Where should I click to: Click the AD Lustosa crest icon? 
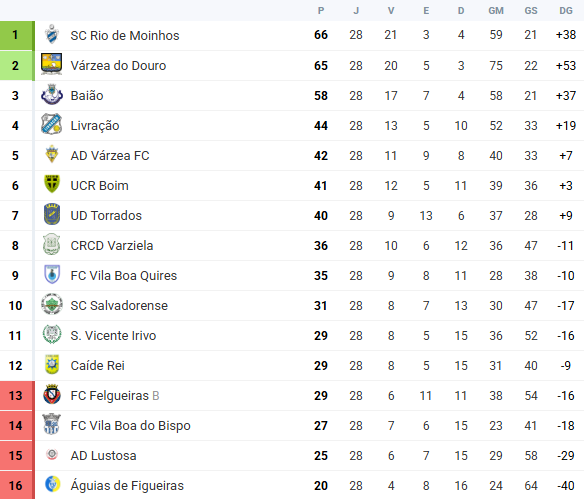[52, 454]
